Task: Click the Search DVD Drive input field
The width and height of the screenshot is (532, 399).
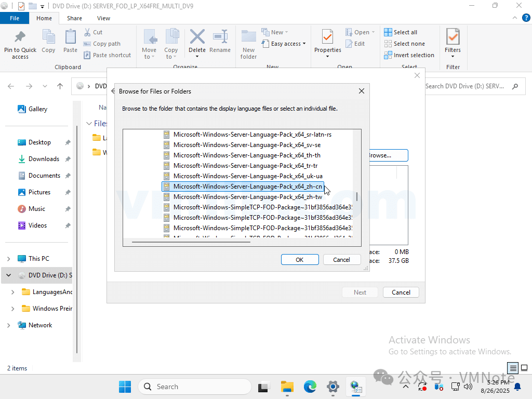Action: 465,86
